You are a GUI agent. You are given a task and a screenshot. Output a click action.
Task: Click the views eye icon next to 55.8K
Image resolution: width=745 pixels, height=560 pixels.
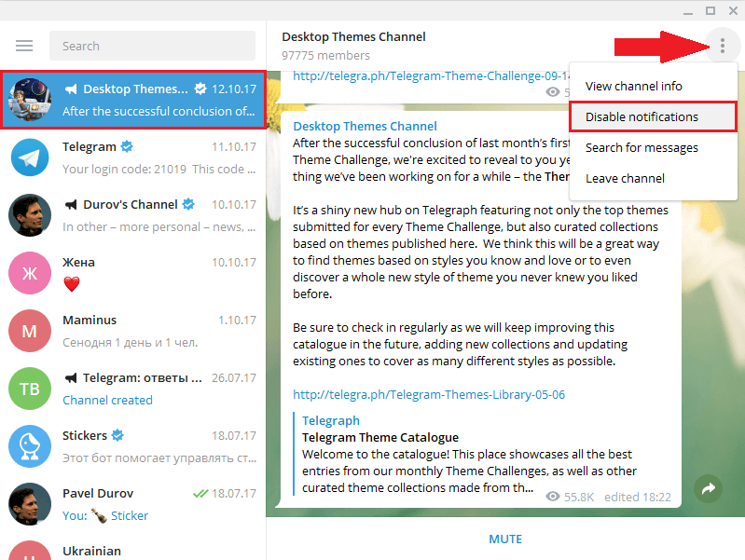point(553,497)
